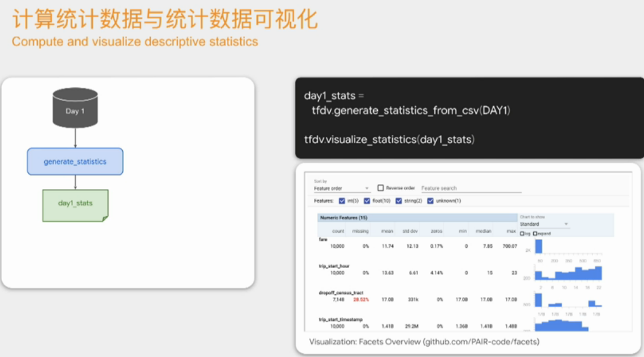Click the Numeric Features (15) header
The image size is (644, 357).
(x=417, y=218)
